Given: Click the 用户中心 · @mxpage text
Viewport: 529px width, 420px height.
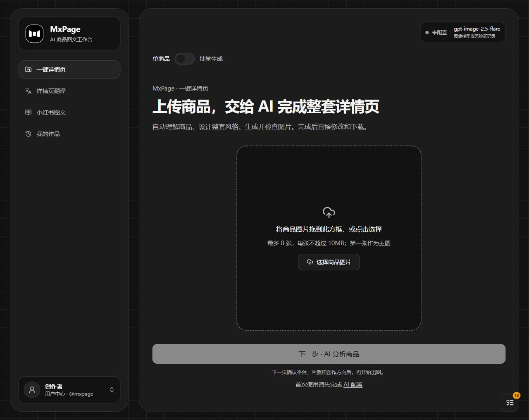Looking at the screenshot, I should pyautogui.click(x=69, y=394).
